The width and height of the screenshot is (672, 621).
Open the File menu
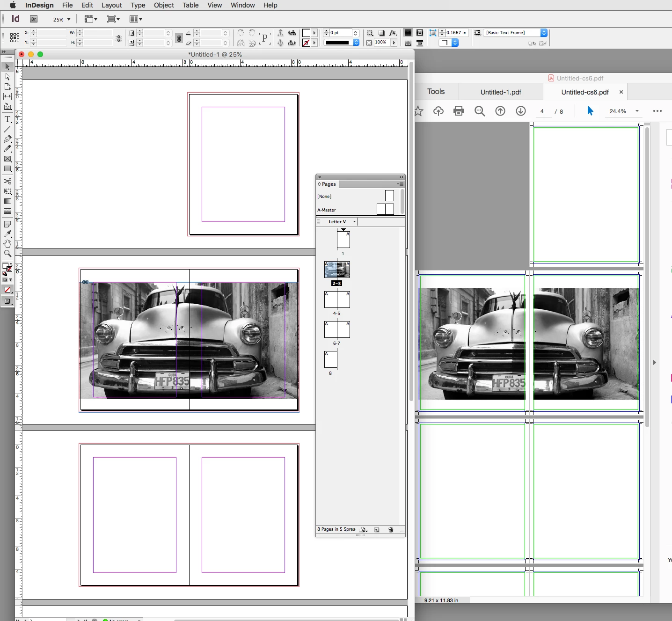(x=67, y=5)
